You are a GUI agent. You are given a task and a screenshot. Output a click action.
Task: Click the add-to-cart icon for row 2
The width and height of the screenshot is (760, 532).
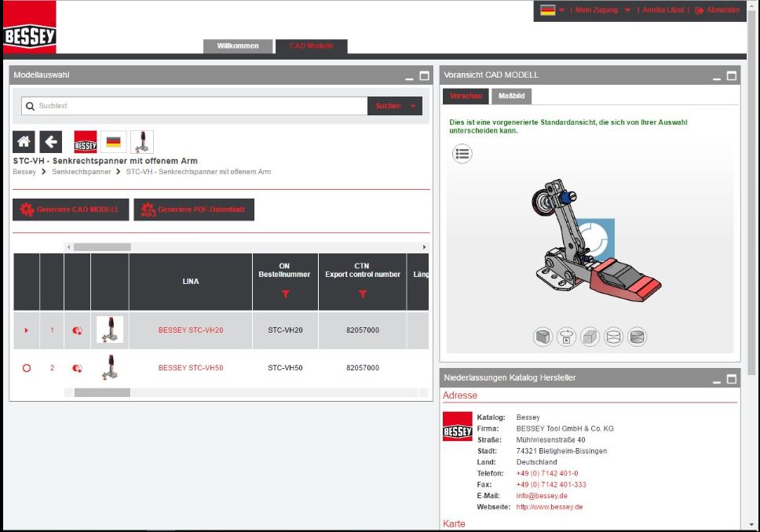coord(77,368)
